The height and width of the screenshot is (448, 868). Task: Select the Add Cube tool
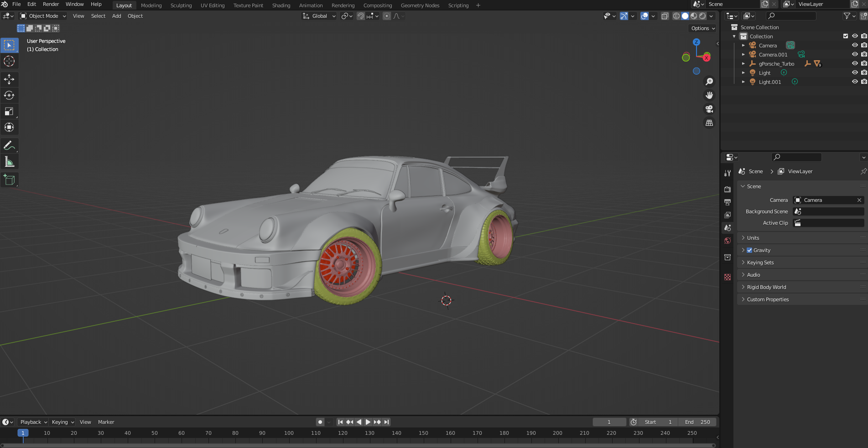(9, 180)
